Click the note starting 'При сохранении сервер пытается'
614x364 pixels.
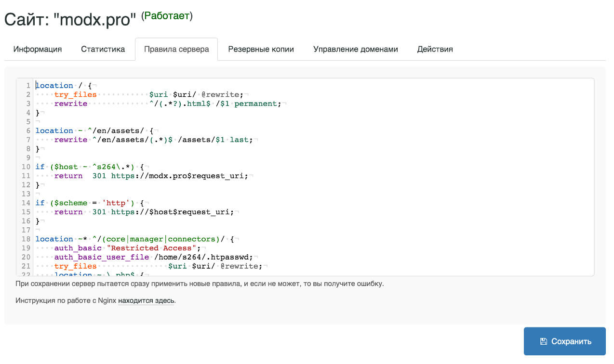pos(200,284)
